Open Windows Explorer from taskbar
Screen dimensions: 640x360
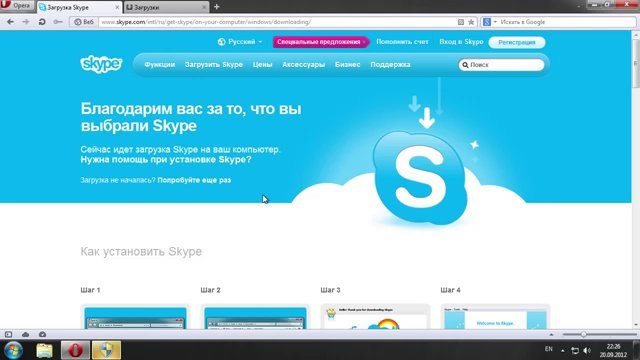44,350
